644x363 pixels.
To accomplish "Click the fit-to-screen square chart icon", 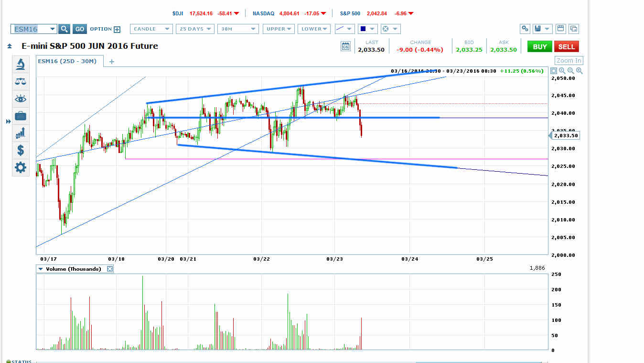I will 554,71.
